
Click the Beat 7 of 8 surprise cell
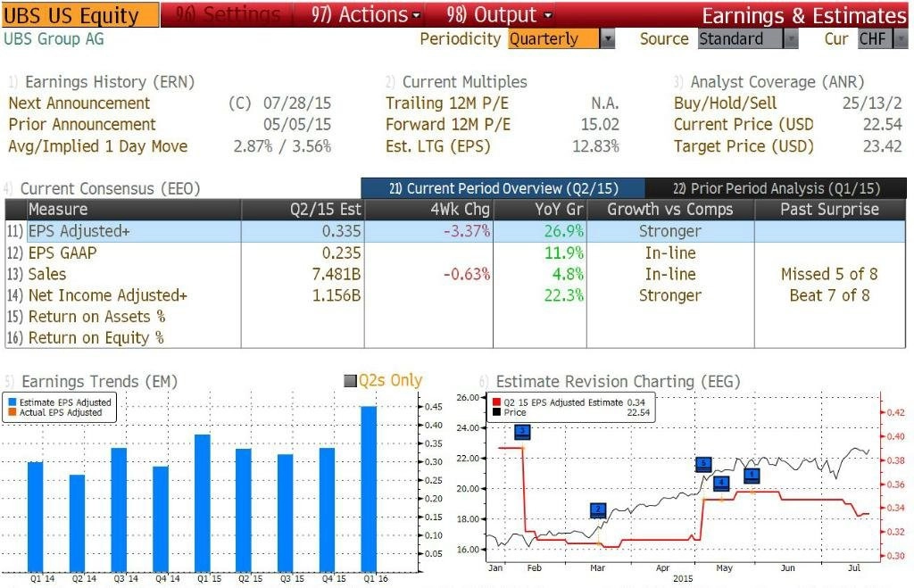click(829, 295)
